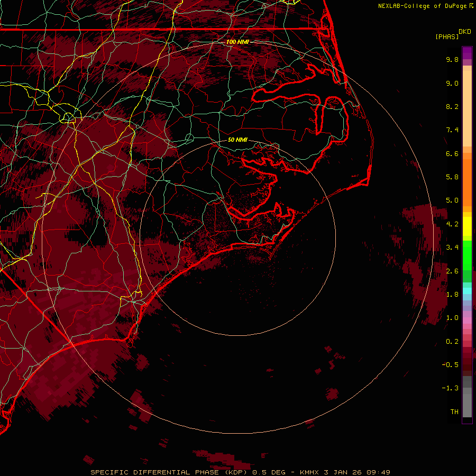The width and height of the screenshot is (476, 476).
Task: Click the yellow band of the color scale
Action: [x=467, y=226]
